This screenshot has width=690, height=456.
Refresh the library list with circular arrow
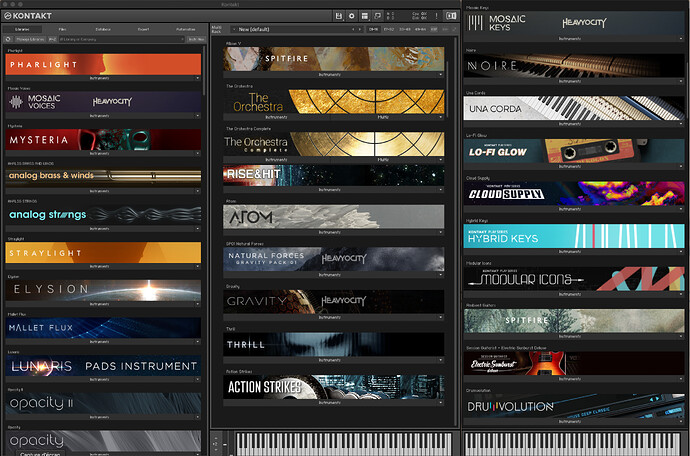point(8,39)
